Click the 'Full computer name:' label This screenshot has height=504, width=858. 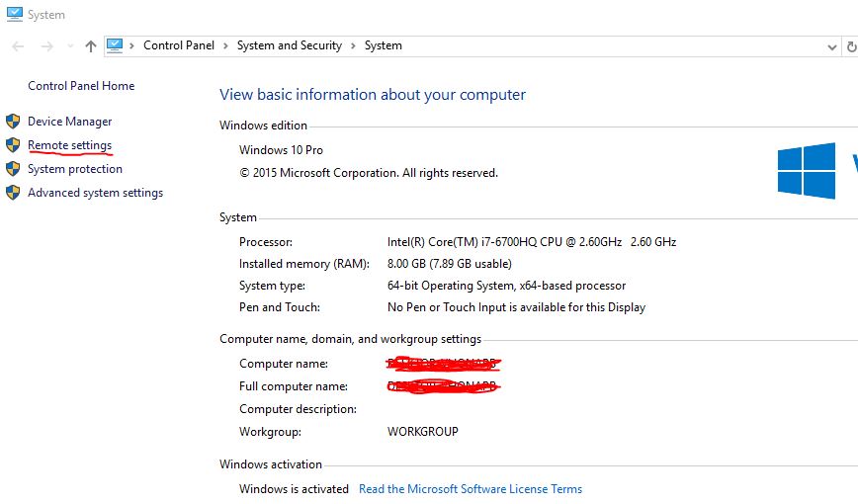[x=294, y=386]
